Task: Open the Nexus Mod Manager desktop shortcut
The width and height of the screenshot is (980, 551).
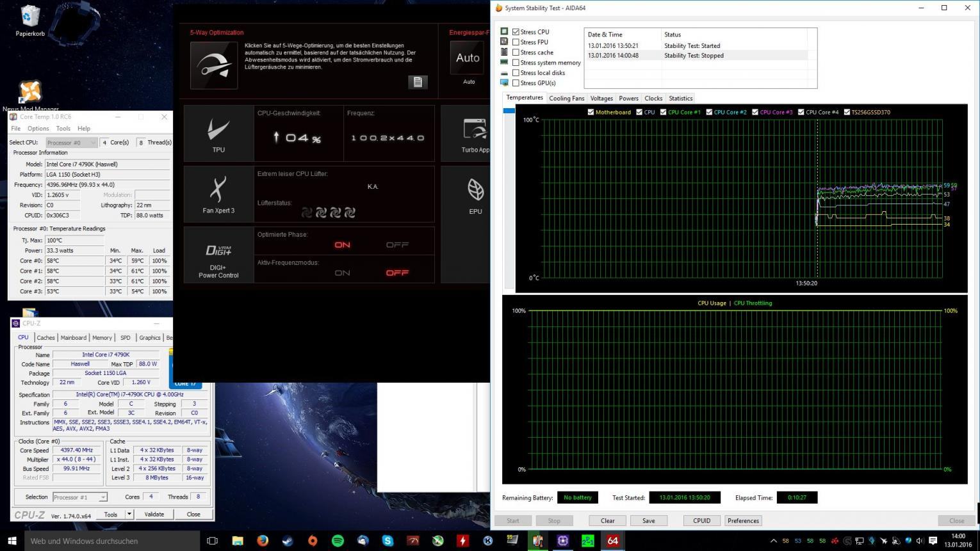Action: click(30, 96)
